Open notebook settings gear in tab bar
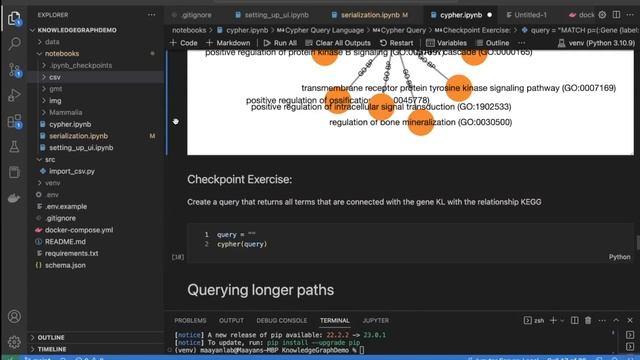This screenshot has width=640, height=360. click(x=602, y=15)
